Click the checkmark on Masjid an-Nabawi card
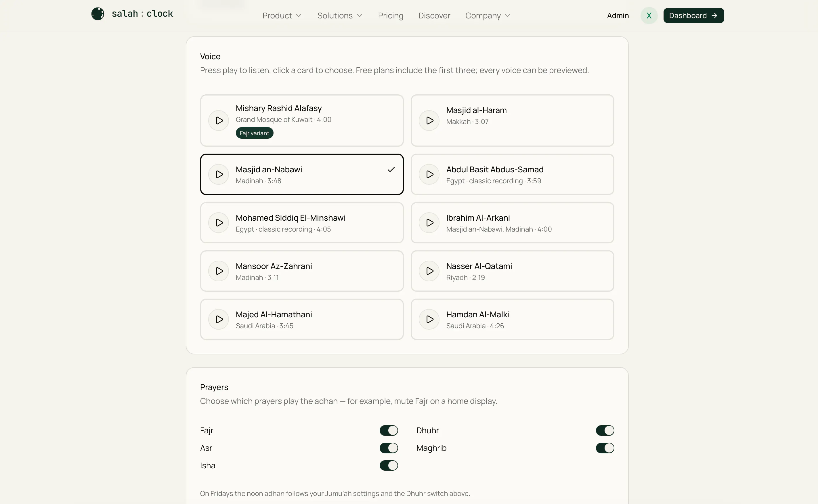Viewport: 818px width, 504px height. click(391, 169)
